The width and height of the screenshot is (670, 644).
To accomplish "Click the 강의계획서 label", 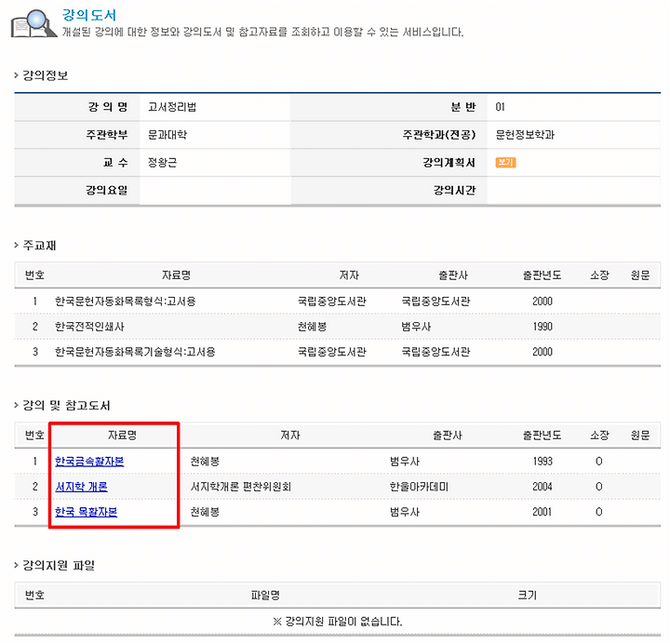I will (x=449, y=162).
